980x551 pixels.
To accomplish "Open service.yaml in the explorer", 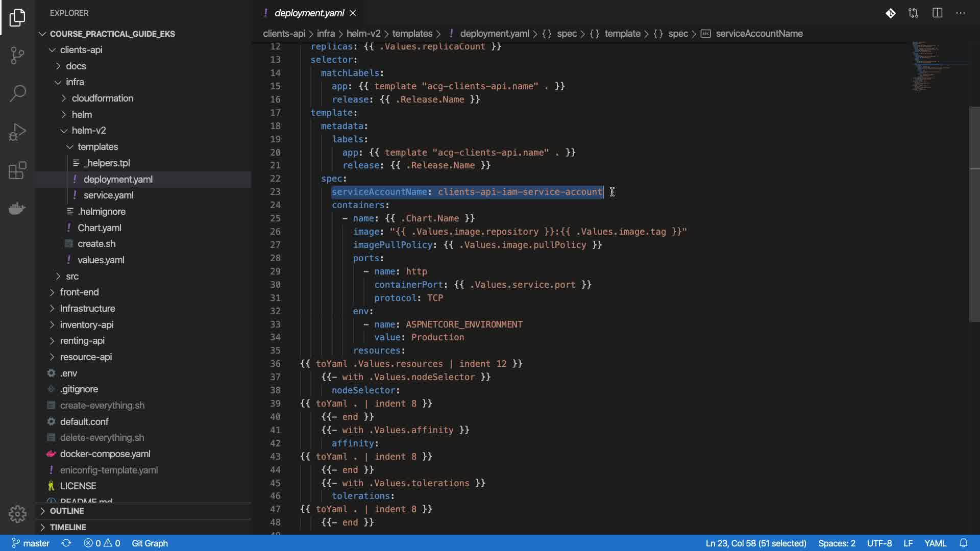I will pos(108,195).
